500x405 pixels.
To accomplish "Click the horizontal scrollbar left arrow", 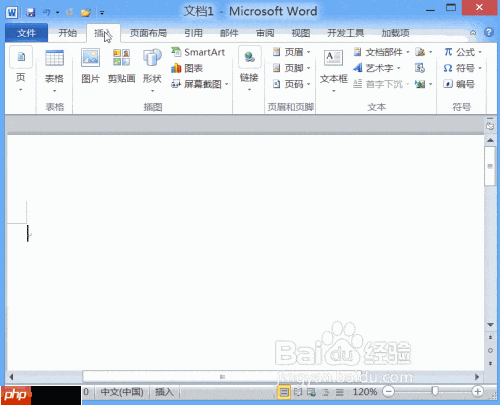I will [x=11, y=377].
